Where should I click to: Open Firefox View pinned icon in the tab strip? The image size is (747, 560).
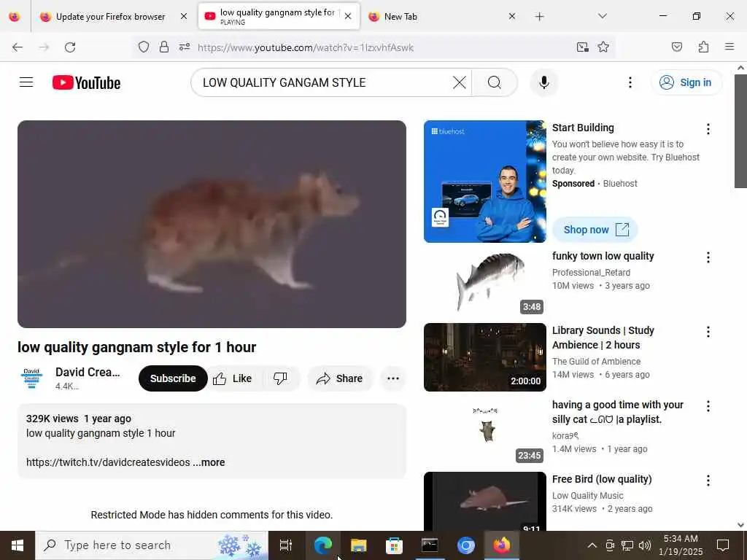pyautogui.click(x=15, y=17)
